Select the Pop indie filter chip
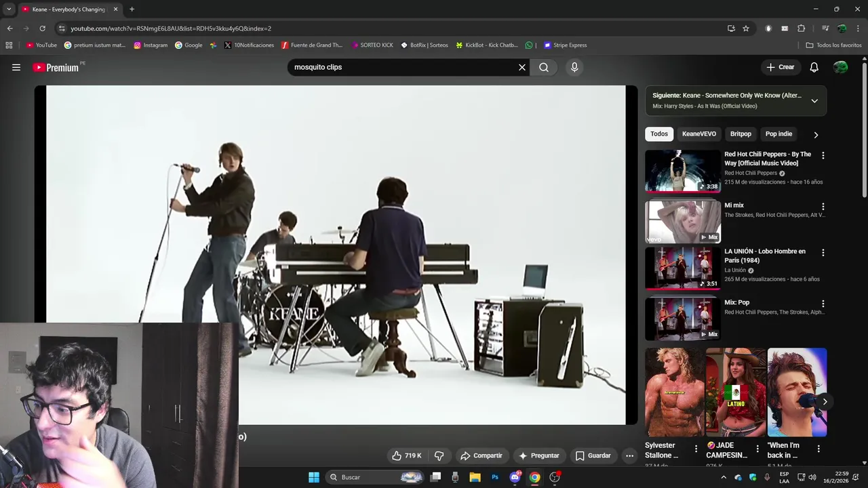 pyautogui.click(x=778, y=134)
